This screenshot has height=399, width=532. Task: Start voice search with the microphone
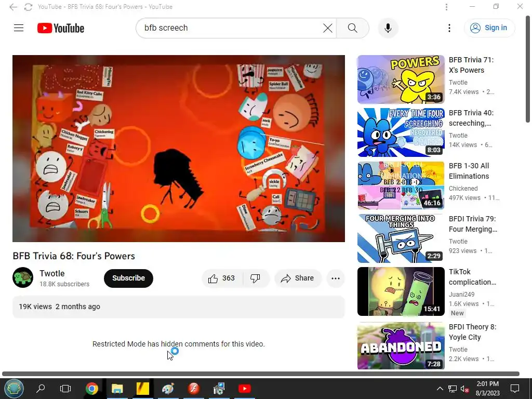[388, 28]
